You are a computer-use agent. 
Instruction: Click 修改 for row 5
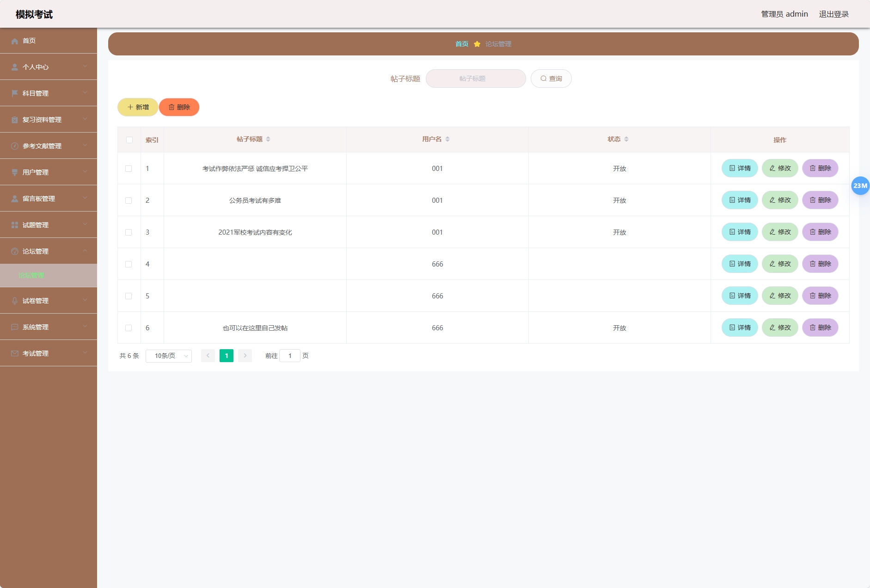pyautogui.click(x=780, y=296)
